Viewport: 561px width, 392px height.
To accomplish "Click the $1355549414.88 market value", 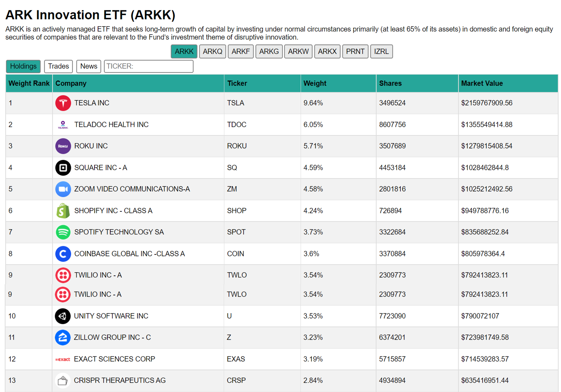I will tap(487, 125).
